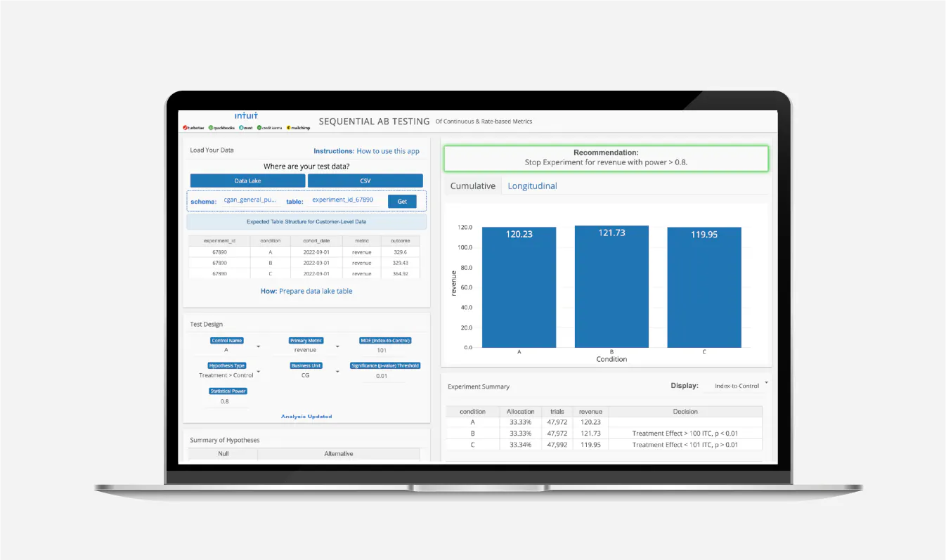
Task: Click 'Treatment Effect > 100 ITC' decision cell
Action: [685, 434]
